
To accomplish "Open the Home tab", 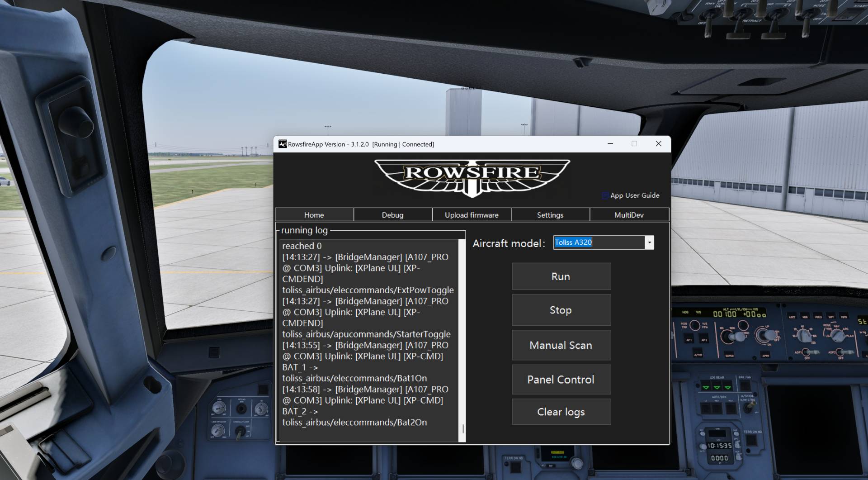I will tap(314, 215).
